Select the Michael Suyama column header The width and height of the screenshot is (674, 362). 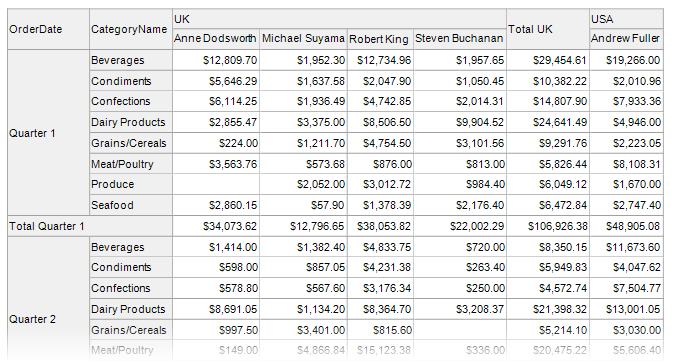[303, 39]
